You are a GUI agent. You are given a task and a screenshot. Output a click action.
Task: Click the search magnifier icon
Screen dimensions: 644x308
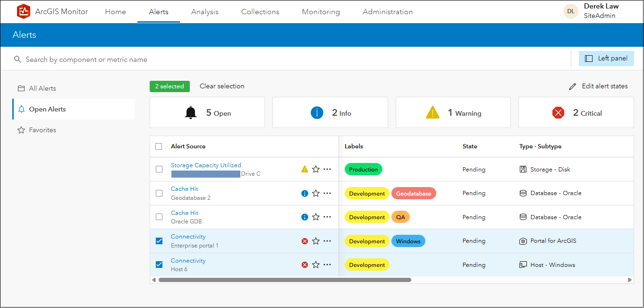17,60
